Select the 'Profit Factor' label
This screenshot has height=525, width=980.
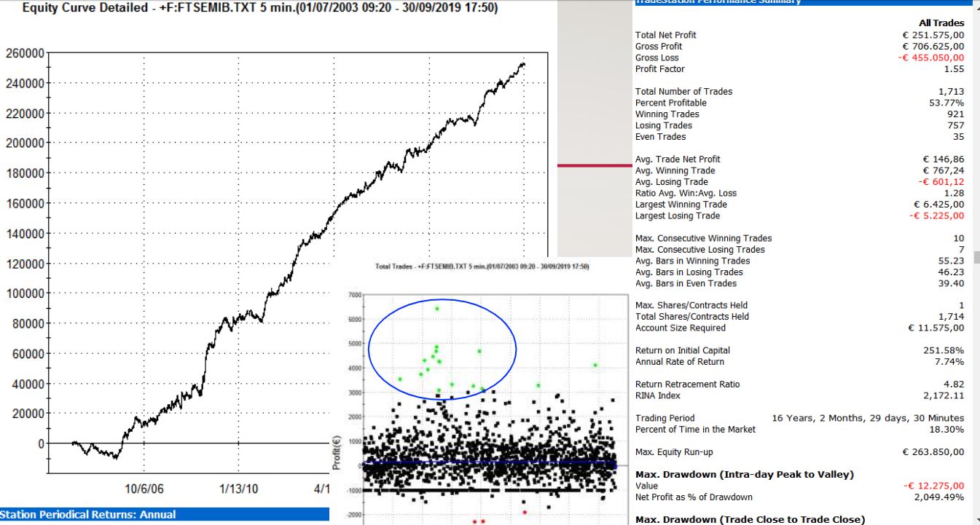pyautogui.click(x=660, y=69)
